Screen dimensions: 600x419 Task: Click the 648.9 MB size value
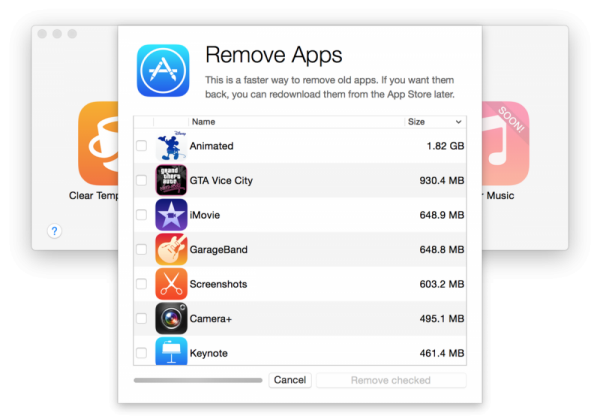tap(442, 215)
